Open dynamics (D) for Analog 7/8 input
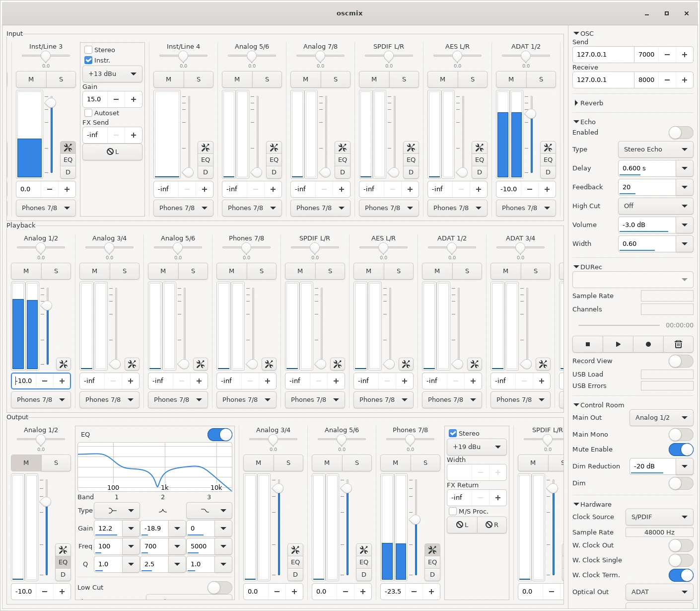Screen dimensions: 700x611 343,172
